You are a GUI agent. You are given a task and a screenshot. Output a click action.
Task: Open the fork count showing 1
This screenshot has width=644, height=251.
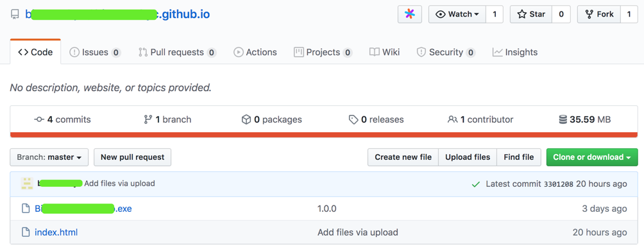[629, 14]
